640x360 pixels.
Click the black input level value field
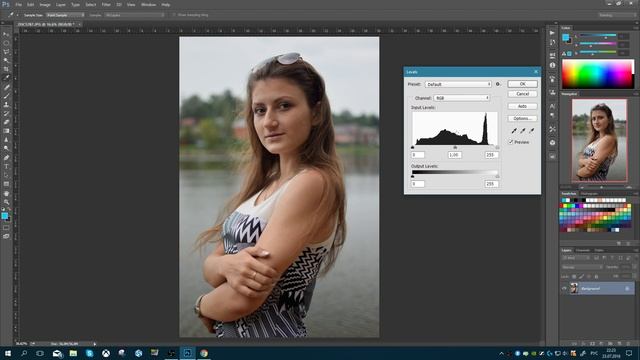418,155
